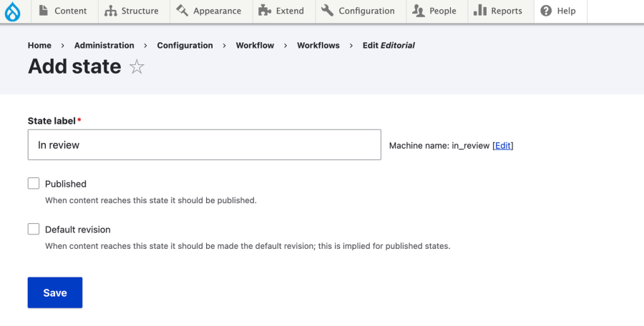Image resolution: width=644 pixels, height=326 pixels.
Task: Click the Published checkbox label
Action: (x=66, y=184)
